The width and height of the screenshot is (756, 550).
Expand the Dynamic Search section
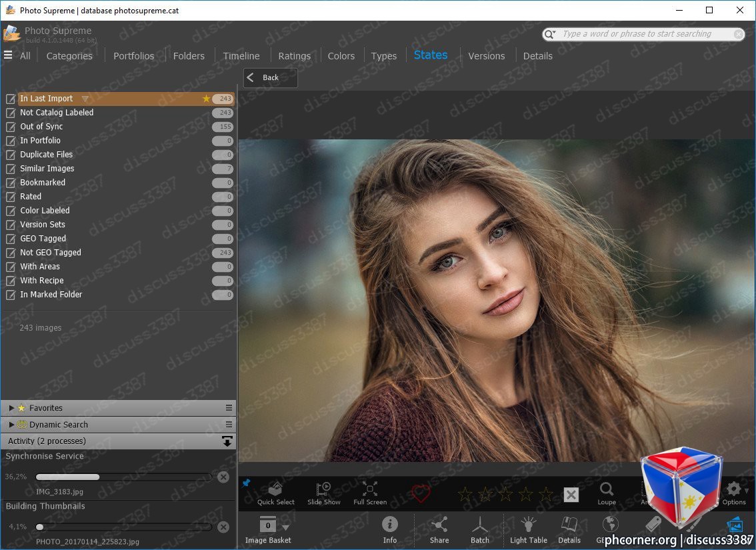click(11, 425)
